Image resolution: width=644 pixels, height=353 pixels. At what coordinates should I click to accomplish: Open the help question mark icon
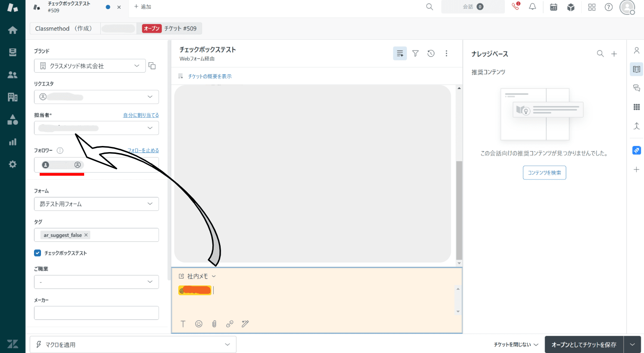tap(609, 7)
